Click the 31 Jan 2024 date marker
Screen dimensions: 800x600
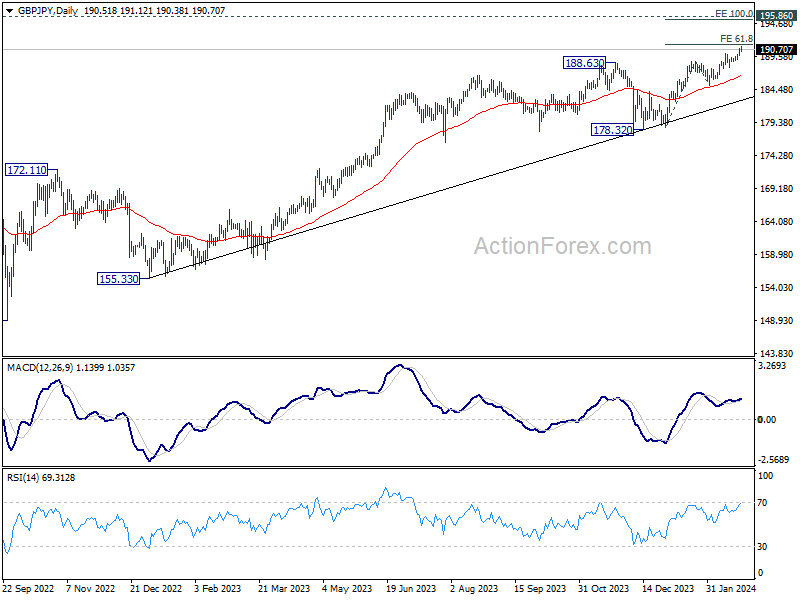pos(731,588)
